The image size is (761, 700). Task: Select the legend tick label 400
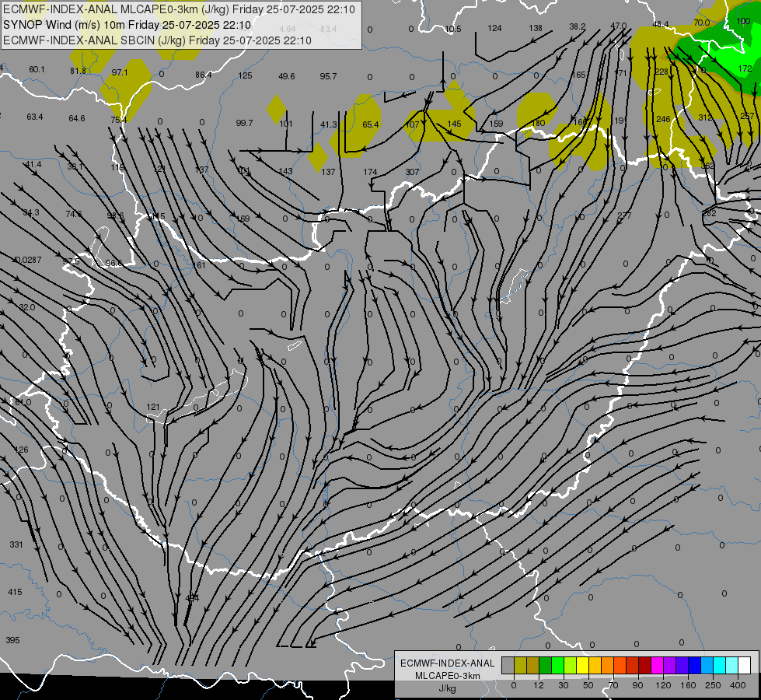(738, 685)
